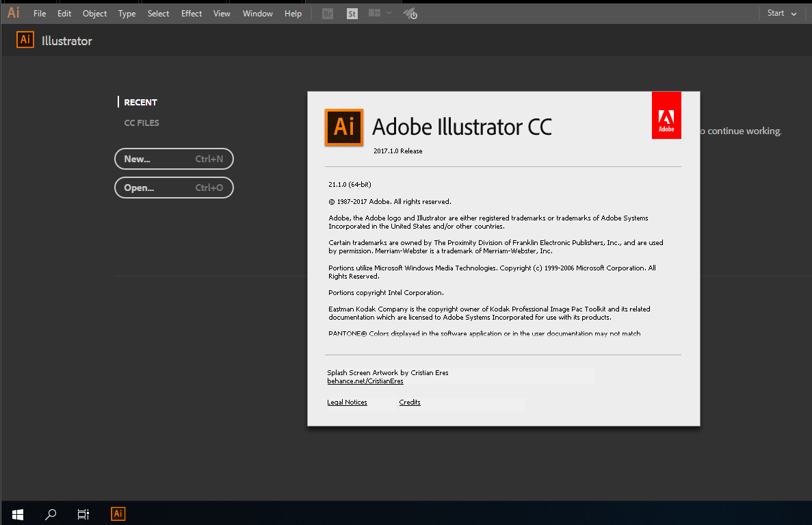812x525 pixels.
Task: Click the Adobe logo on the splash screen
Action: (666, 115)
